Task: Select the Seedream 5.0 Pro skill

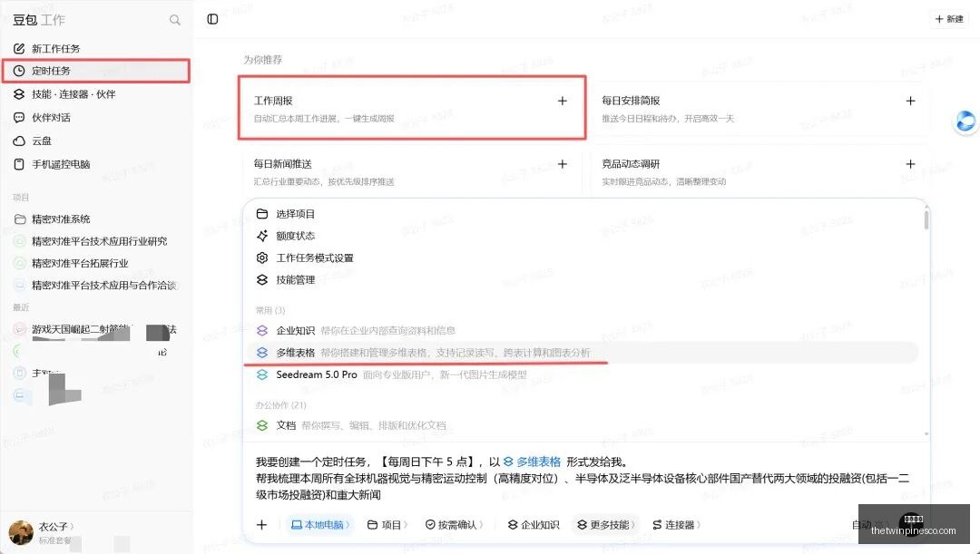Action: tap(583, 374)
